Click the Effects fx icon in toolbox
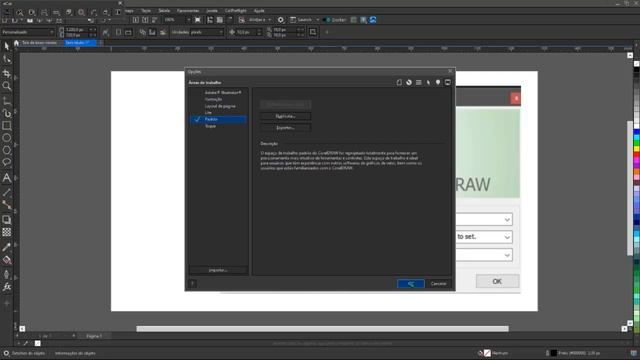The width and height of the screenshot is (640, 360). click(x=7, y=287)
